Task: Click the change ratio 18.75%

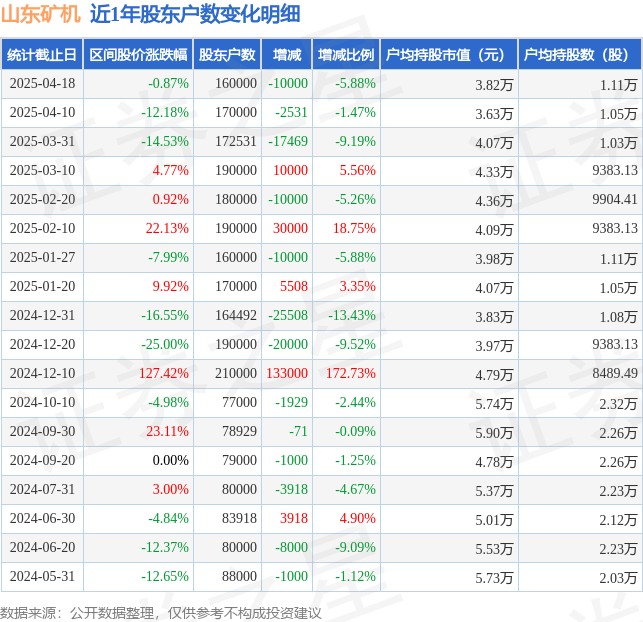Action: click(x=354, y=228)
